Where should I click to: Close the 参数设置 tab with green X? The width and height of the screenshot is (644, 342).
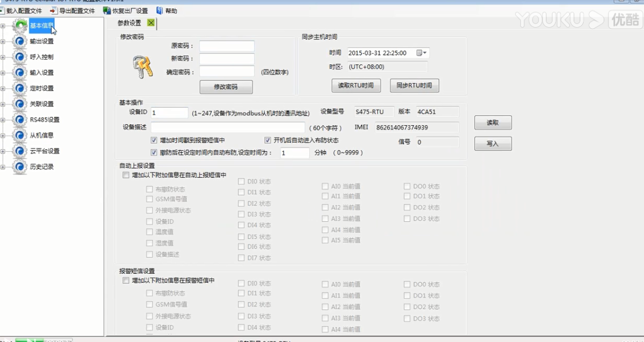pos(151,23)
